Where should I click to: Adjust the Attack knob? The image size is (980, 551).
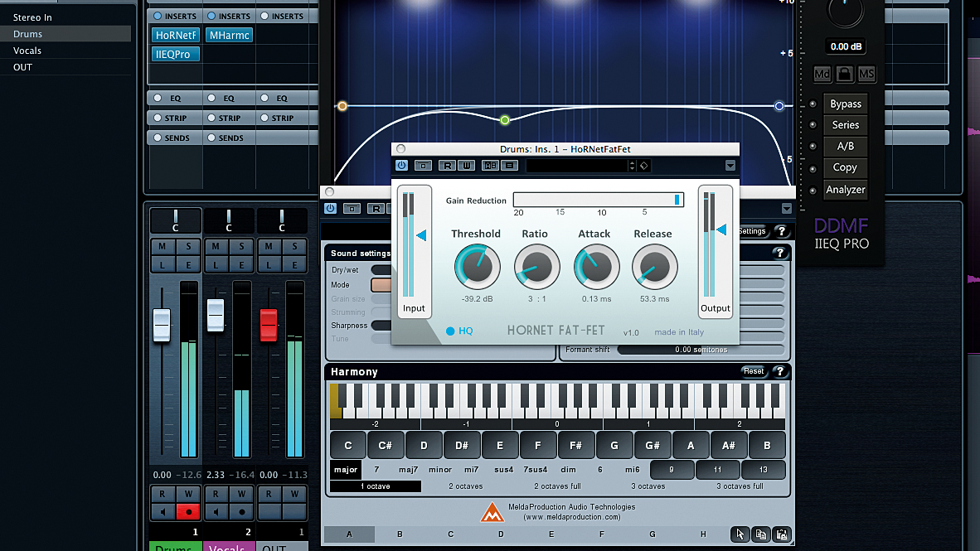point(595,267)
